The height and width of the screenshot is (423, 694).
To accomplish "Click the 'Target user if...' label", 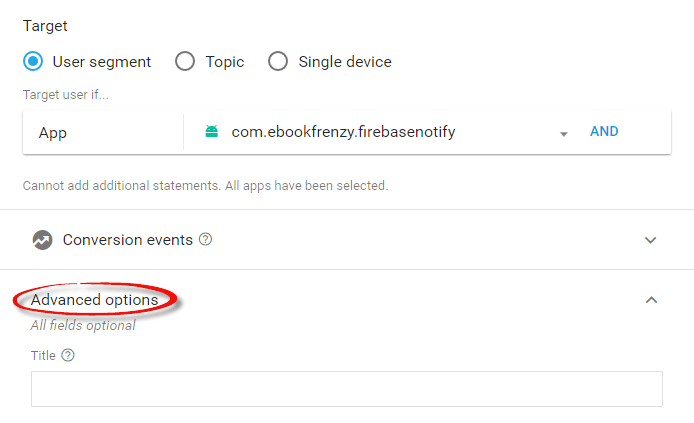I will point(65,95).
